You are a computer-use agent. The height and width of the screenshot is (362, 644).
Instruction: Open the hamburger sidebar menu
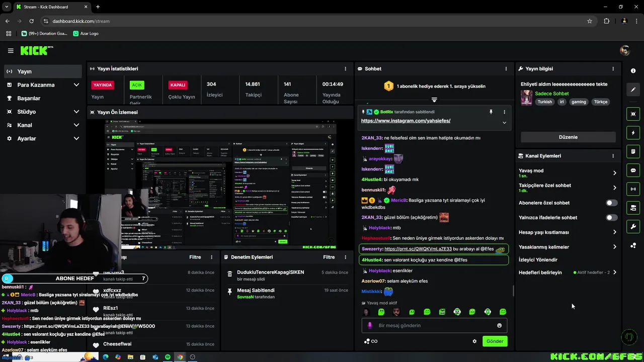[11, 50]
